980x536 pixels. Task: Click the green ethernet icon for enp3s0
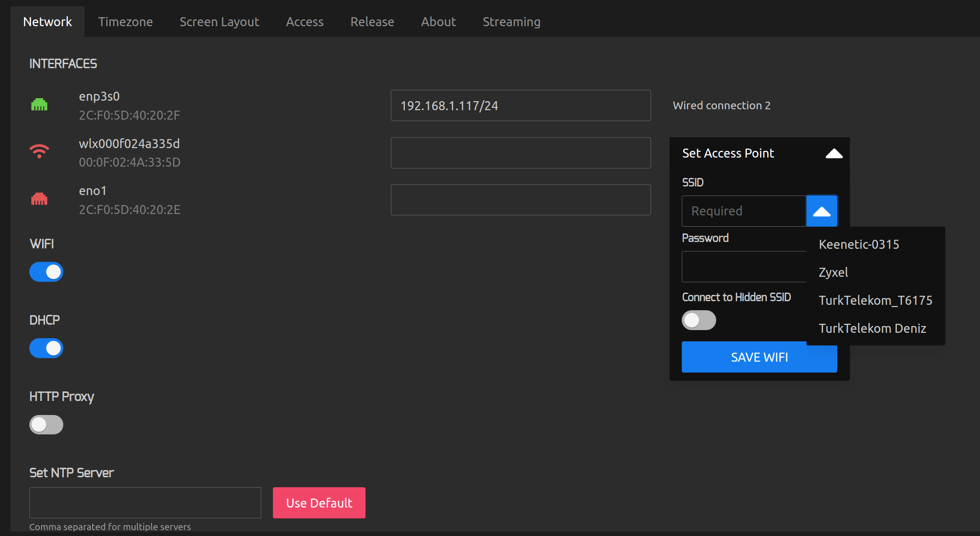coord(39,105)
